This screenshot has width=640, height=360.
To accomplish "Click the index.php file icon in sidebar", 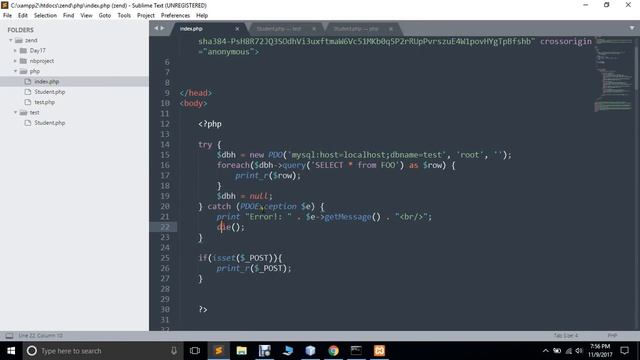I will (28, 82).
